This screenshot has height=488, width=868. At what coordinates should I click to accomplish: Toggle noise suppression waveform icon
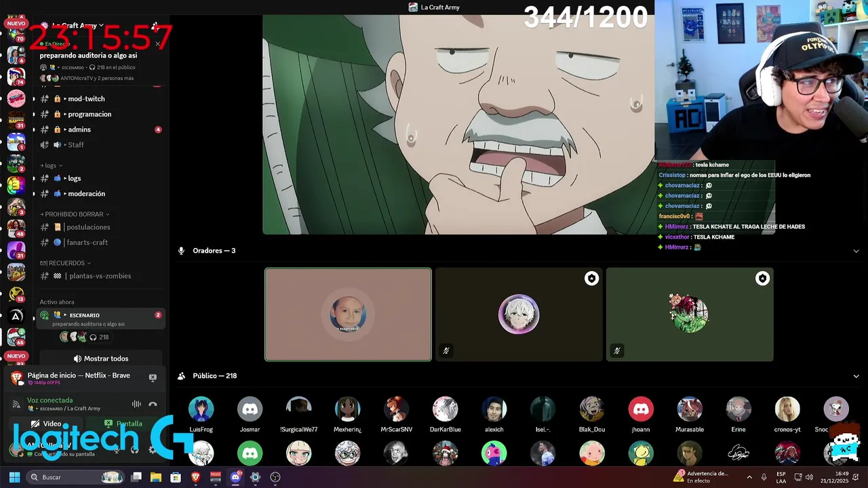136,404
